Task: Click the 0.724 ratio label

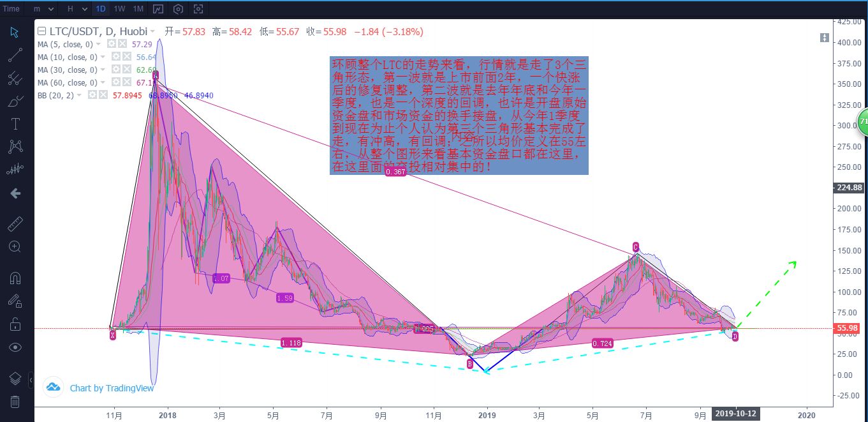Action: click(603, 343)
